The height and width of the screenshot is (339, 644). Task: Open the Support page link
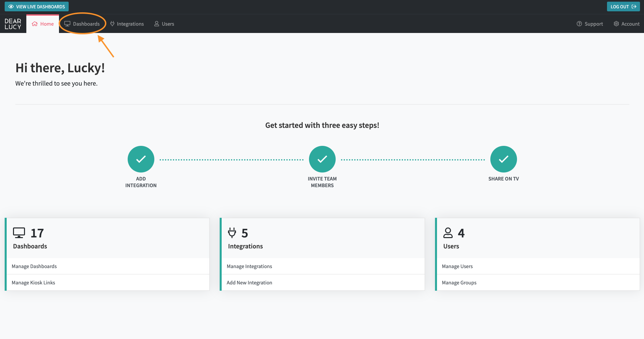pos(590,24)
